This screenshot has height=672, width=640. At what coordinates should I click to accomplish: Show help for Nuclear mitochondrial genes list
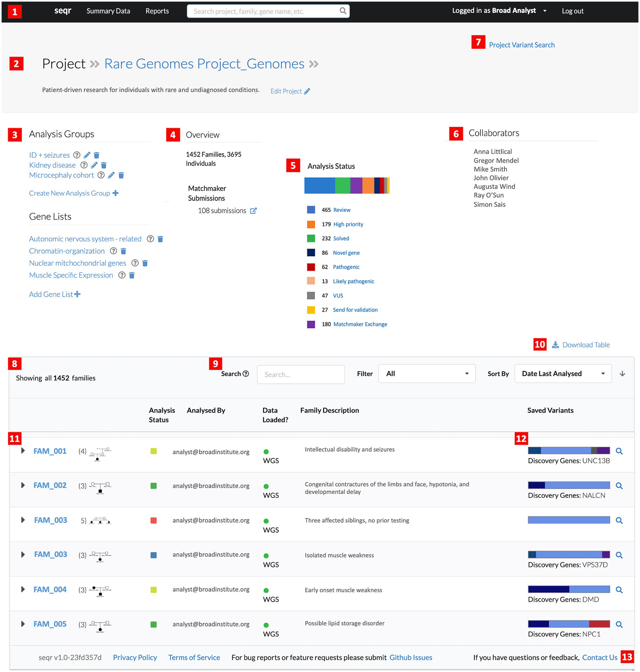coord(135,263)
